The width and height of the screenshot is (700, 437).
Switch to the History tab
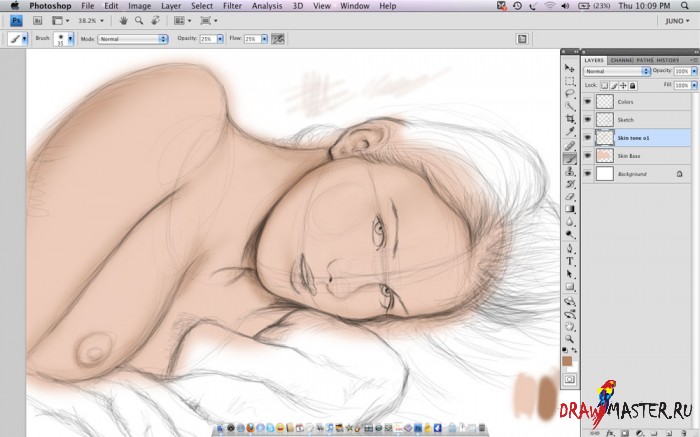point(668,60)
